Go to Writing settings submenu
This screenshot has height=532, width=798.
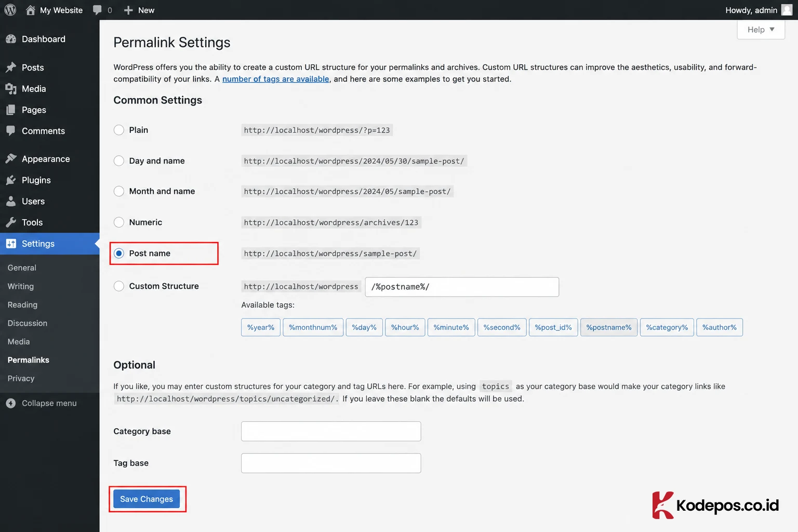click(x=21, y=286)
